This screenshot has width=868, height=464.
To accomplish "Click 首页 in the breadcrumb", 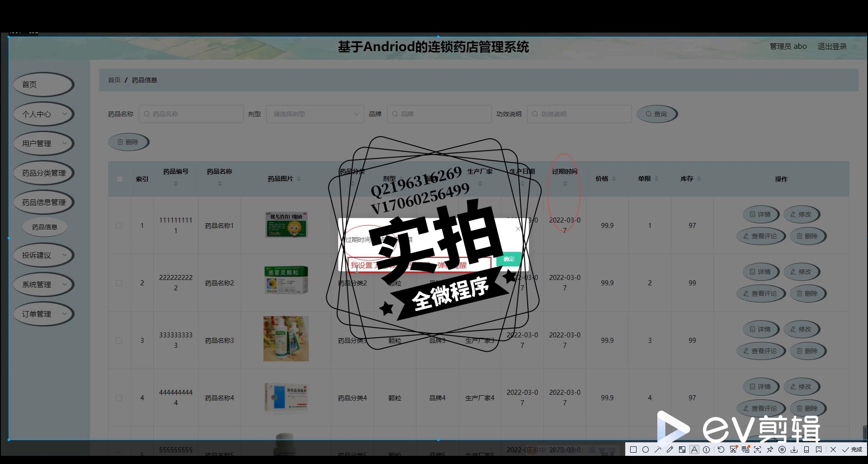I will (114, 80).
